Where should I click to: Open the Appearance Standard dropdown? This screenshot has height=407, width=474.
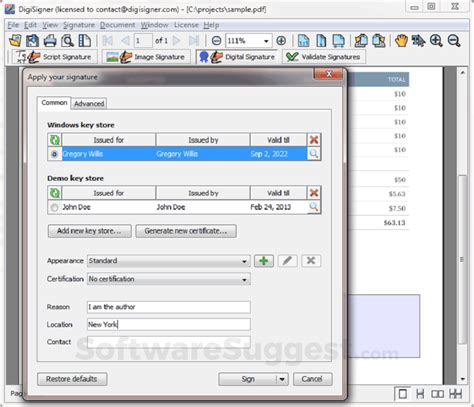pos(168,261)
